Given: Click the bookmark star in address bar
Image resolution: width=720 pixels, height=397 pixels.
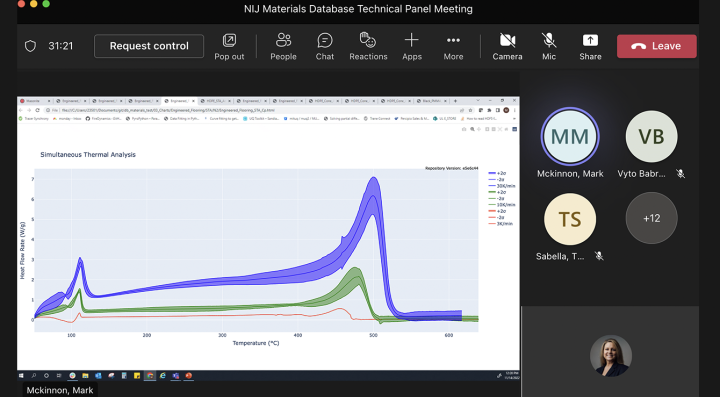Looking at the screenshot, I should [471, 110].
